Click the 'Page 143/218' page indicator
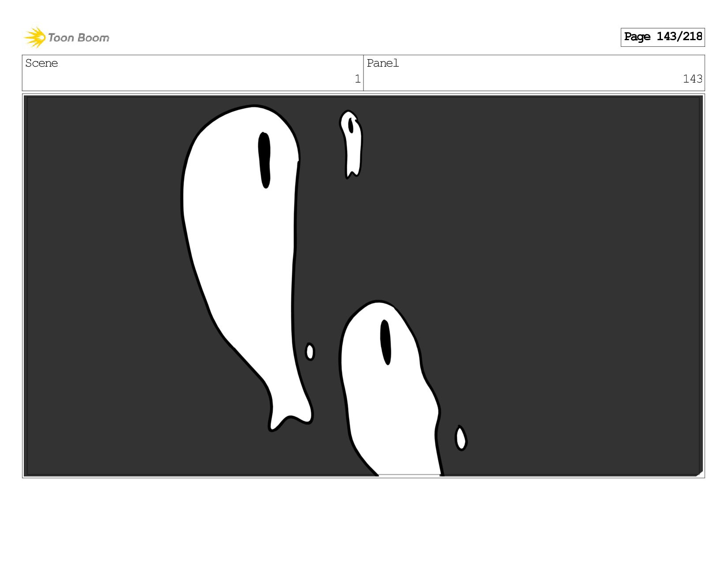The image size is (728, 563). coord(663,37)
